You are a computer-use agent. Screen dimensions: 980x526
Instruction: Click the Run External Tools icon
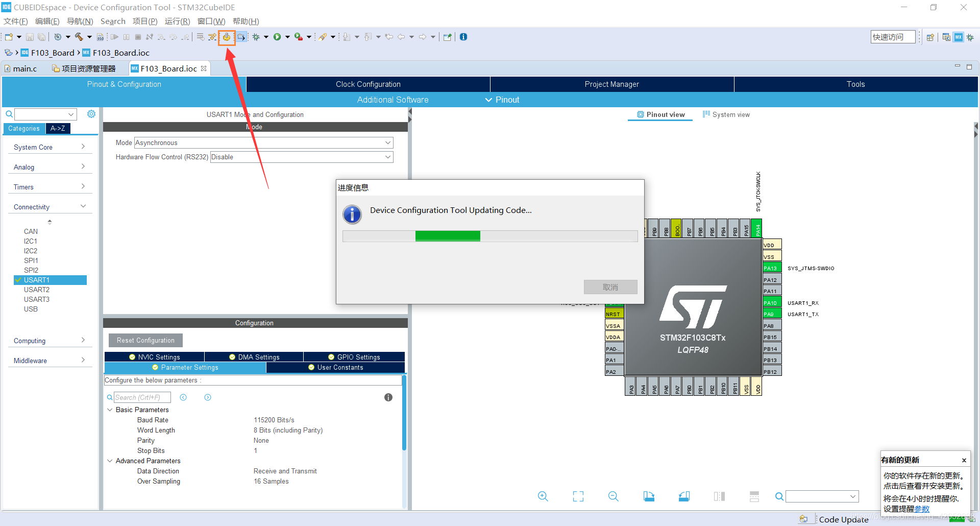pos(299,37)
